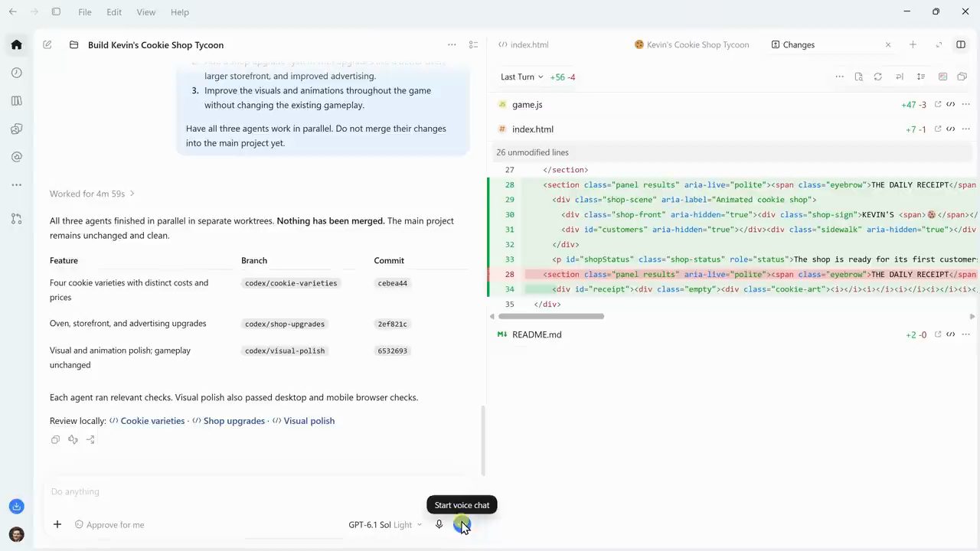Open the GPT-6.1 Sol model selector
This screenshot has height=551, width=980.
[x=385, y=525]
